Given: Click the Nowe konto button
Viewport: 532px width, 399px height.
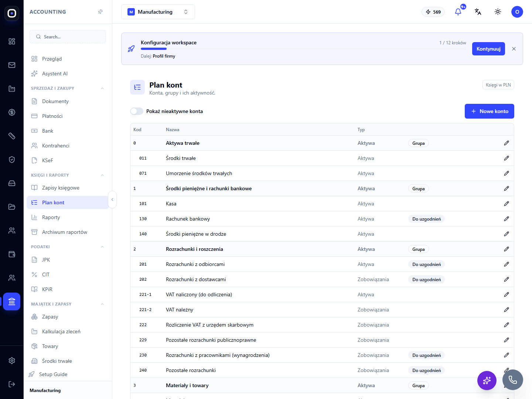Looking at the screenshot, I should coord(490,111).
